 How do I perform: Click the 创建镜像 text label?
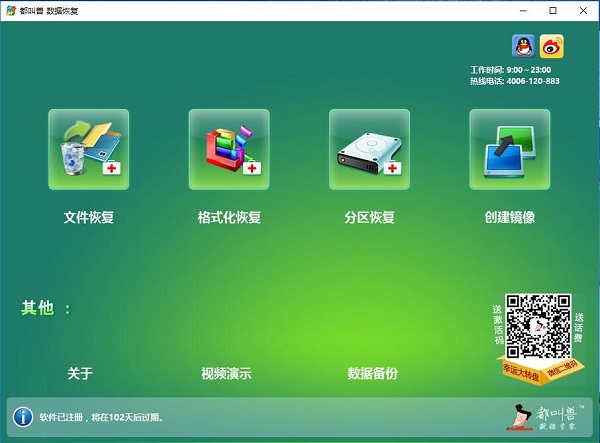pos(509,217)
